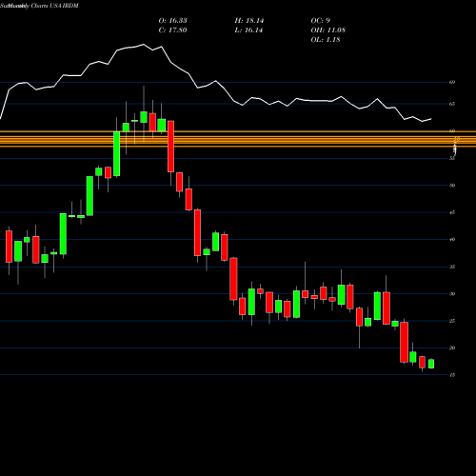Click the close price 'C: 17.80'
This screenshot has width=476, height=476.
(172, 30)
